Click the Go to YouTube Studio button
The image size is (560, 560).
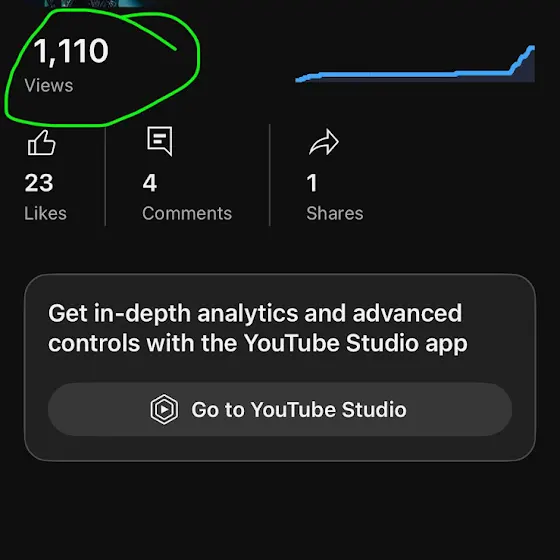click(x=280, y=409)
